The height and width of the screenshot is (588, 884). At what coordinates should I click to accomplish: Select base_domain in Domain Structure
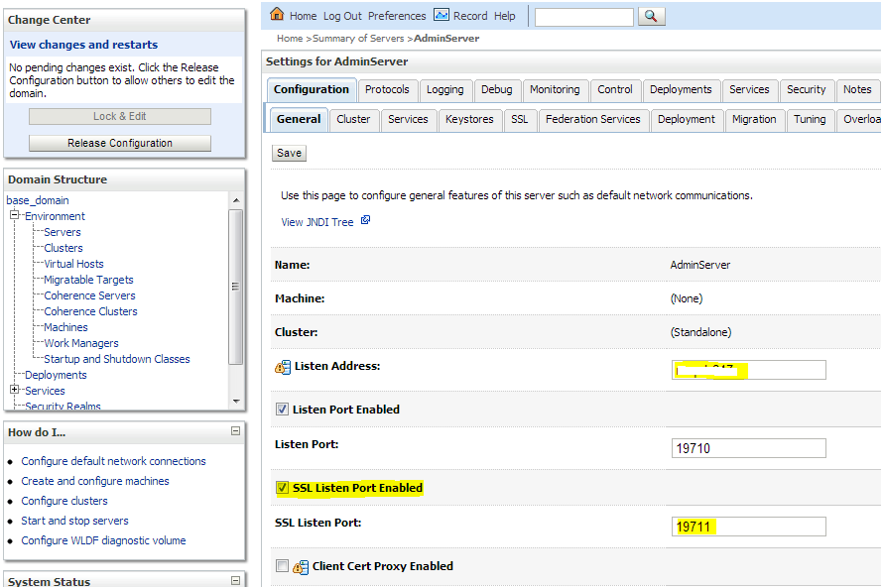click(38, 200)
